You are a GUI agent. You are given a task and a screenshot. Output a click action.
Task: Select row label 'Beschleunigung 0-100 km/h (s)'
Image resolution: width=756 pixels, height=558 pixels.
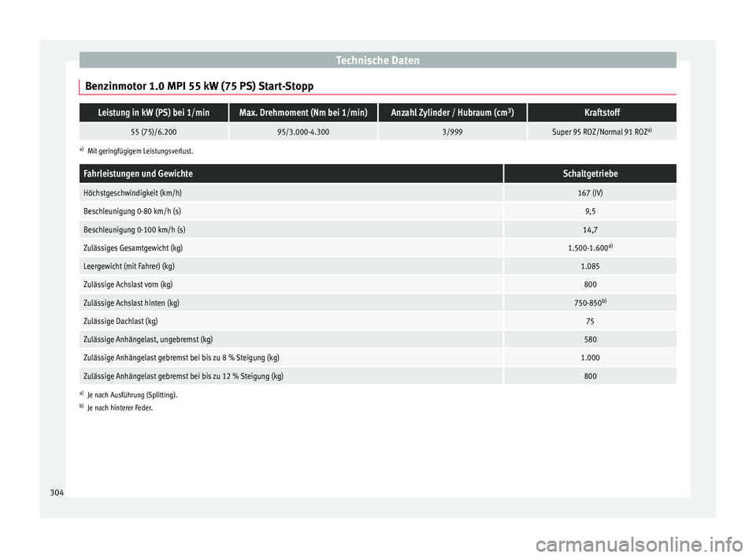[x=135, y=230]
